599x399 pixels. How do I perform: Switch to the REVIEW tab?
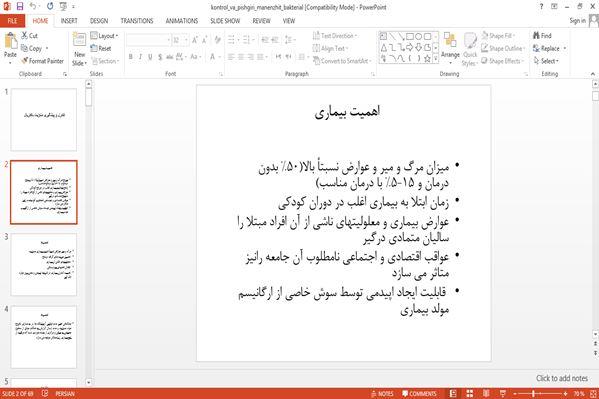[262, 21]
